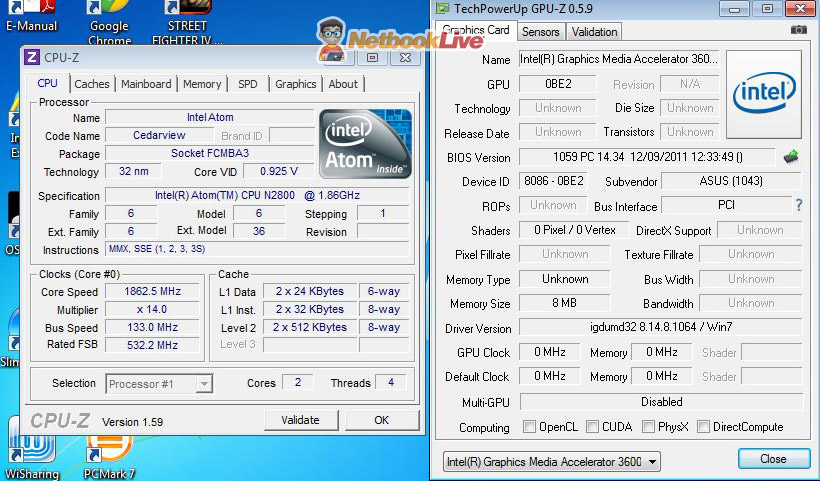Tick the CUDA checkbox
Screen dimensions: 820x481
(592, 427)
